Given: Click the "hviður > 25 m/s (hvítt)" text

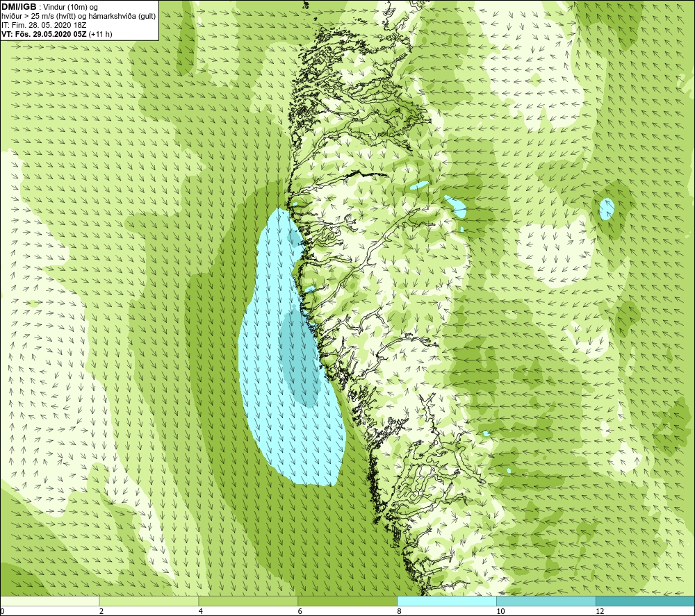Looking at the screenshot, I should (x=38, y=17).
